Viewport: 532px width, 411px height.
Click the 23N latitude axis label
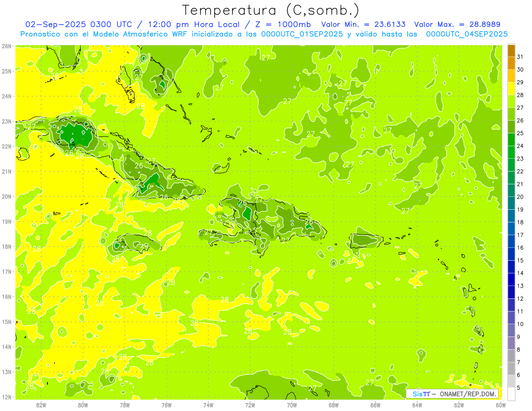pyautogui.click(x=6, y=121)
